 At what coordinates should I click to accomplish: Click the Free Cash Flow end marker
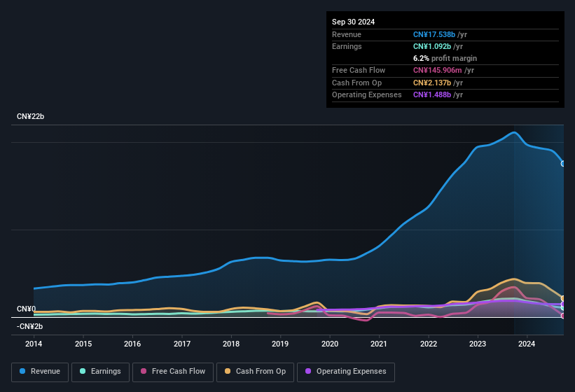(563, 316)
